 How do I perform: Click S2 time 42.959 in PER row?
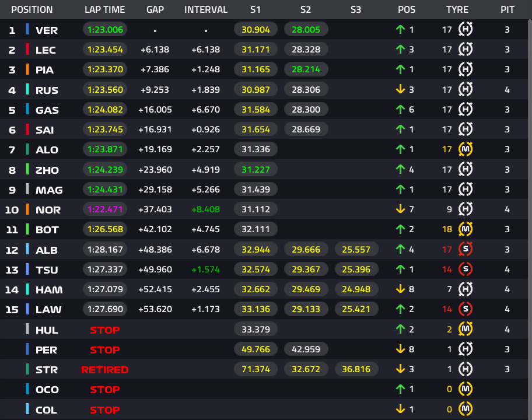click(306, 349)
